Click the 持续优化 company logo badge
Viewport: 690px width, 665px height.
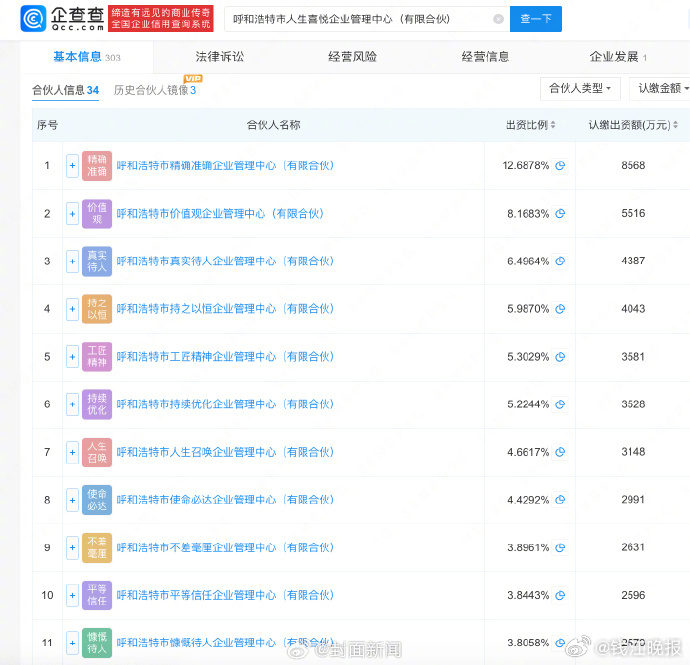click(97, 404)
